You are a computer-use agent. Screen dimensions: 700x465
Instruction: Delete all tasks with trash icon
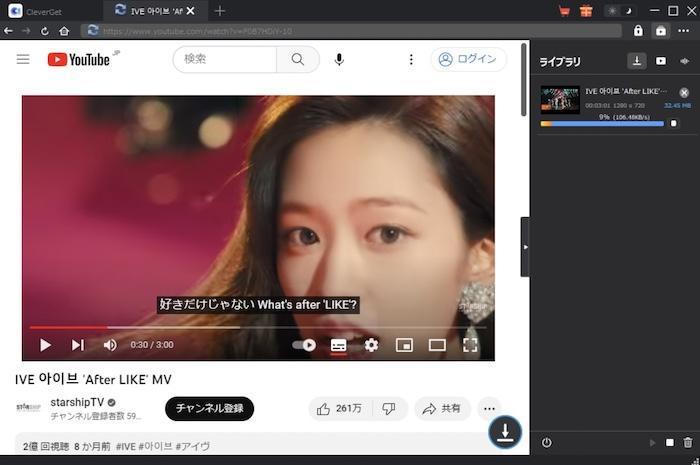(x=688, y=442)
